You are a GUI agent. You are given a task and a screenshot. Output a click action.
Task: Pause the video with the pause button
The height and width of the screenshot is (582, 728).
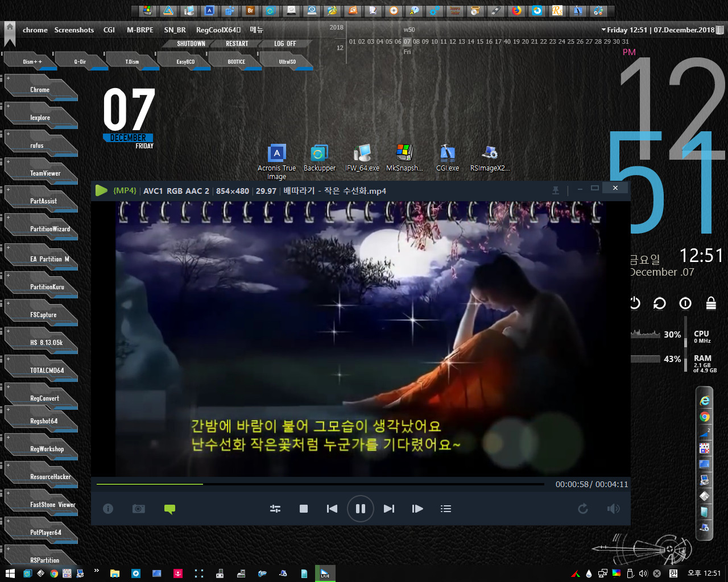click(361, 509)
